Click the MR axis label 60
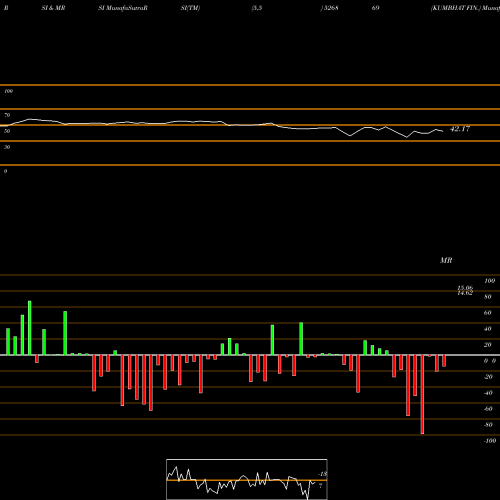The height and width of the screenshot is (500, 500). click(488, 313)
